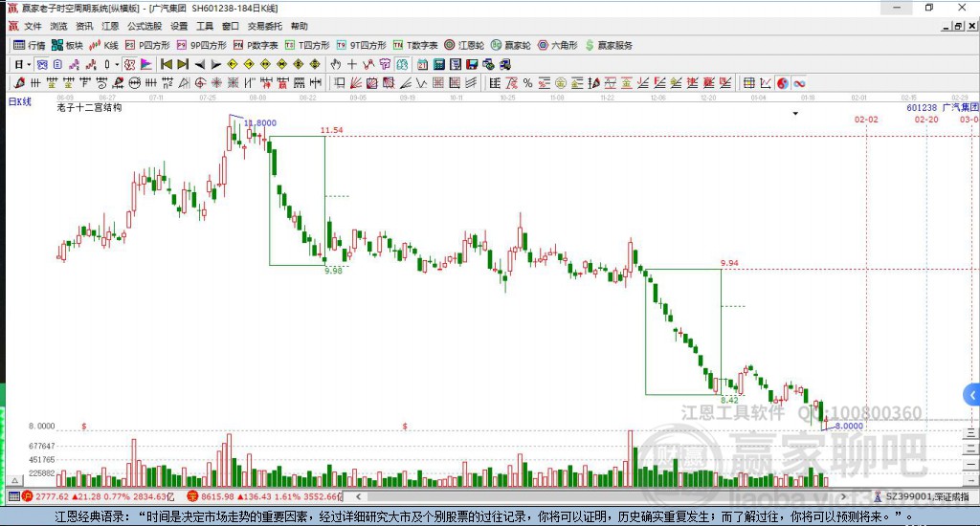Click the 02-02 time marker
Image resolution: width=980 pixels, height=526 pixels.
click(x=866, y=120)
